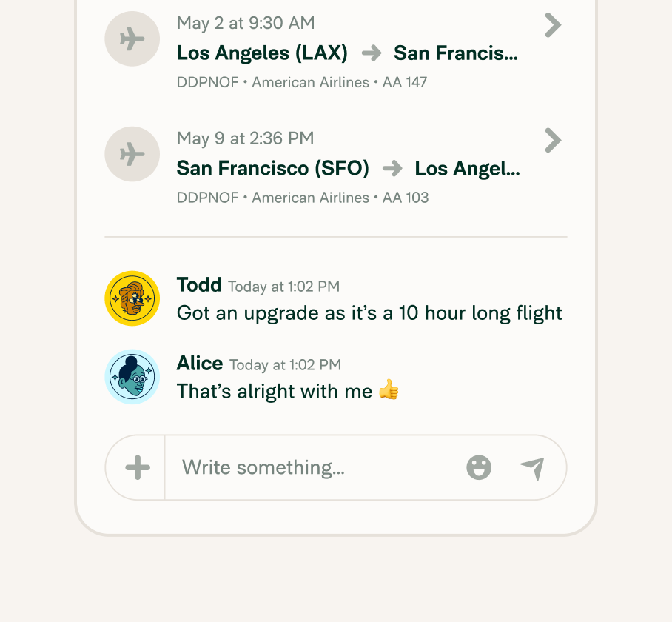Image resolution: width=672 pixels, height=622 pixels.
Task: Click the May 9 at 2:36 PM date
Action: (x=245, y=138)
